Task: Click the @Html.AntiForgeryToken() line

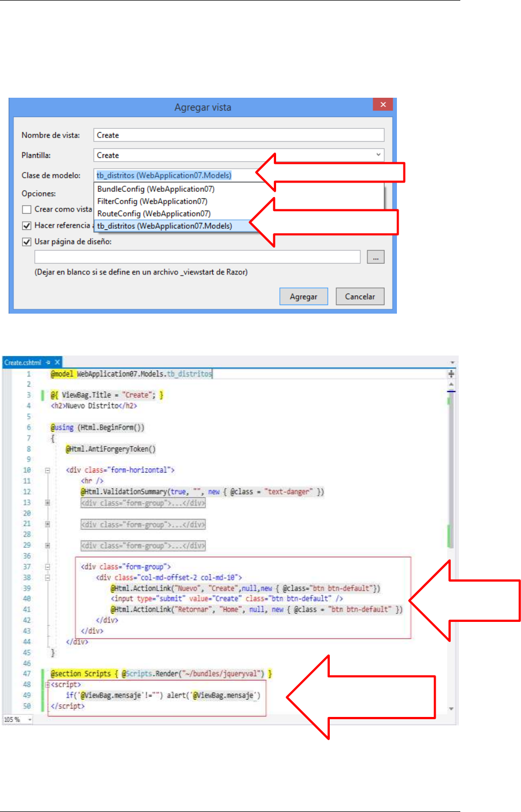Action: coord(111,449)
